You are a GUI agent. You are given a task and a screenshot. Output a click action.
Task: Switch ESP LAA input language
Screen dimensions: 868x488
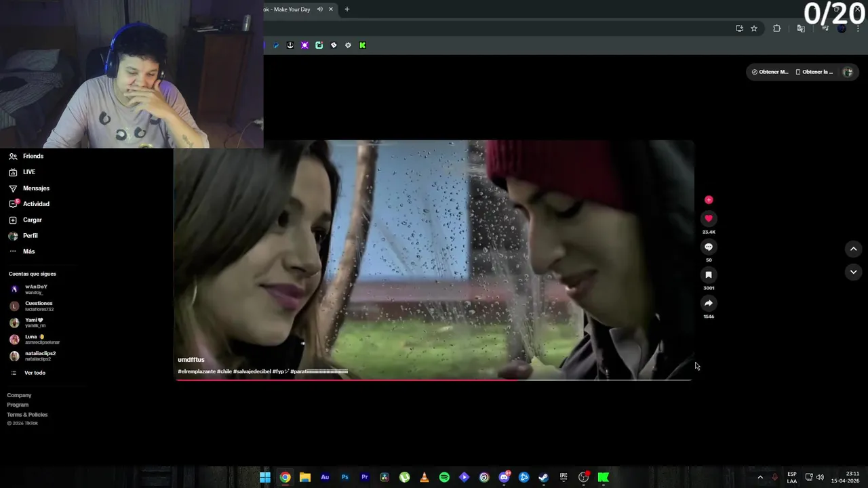pos(792,477)
